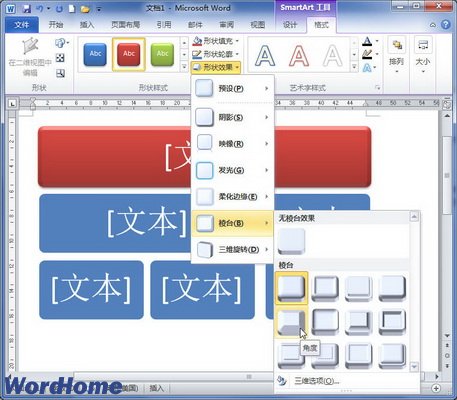457x400 pixels.
Task: Click the Undo arrow icon
Action: [x=40, y=8]
